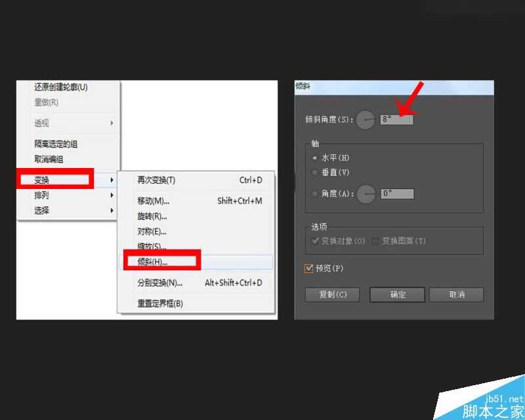
Task: Select the 角度(A) custom angle option
Action: click(316, 193)
